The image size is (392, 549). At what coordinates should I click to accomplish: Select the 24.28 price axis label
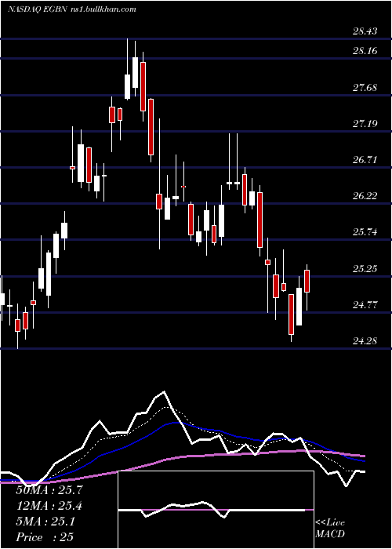[365, 340]
